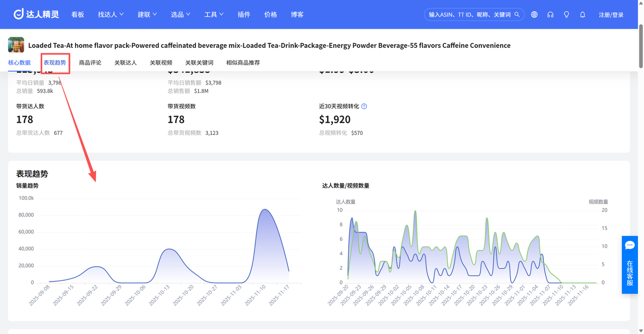This screenshot has height=334, width=644.
Task: Expand the 找达人 dropdown menu
Action: (111, 15)
